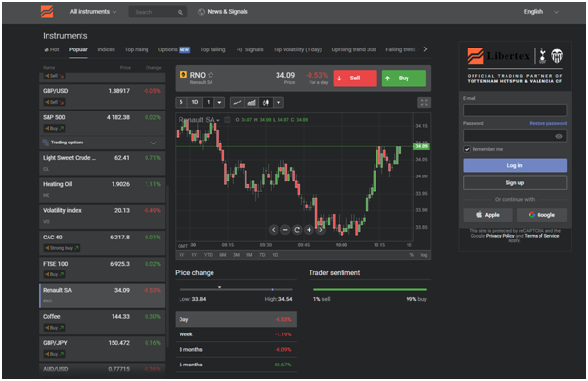The height and width of the screenshot is (381, 588).
Task: Show password using the eye icon
Action: pos(558,136)
